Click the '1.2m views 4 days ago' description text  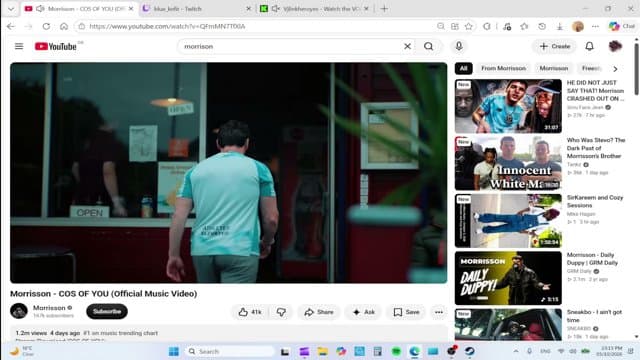pos(48,333)
